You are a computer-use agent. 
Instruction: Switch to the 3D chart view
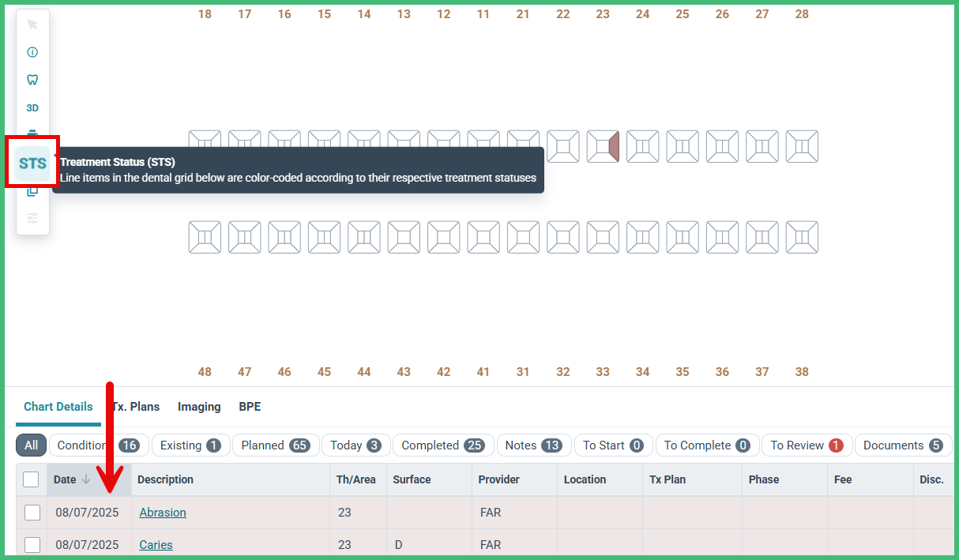coord(32,107)
